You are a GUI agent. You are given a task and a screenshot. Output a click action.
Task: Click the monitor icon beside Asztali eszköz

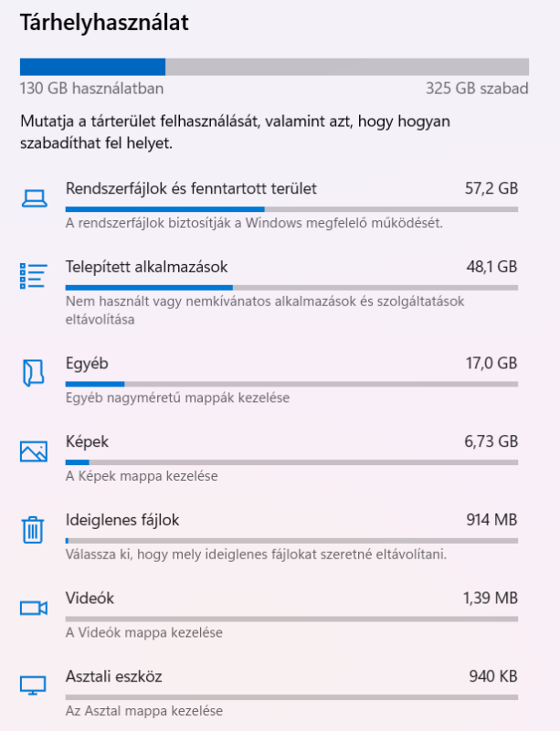pos(33,685)
